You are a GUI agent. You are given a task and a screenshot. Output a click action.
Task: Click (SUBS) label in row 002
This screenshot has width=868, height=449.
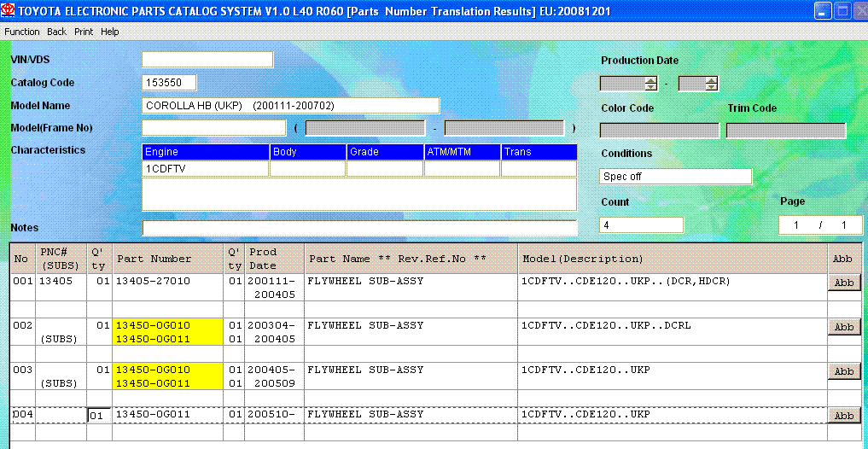(59, 339)
